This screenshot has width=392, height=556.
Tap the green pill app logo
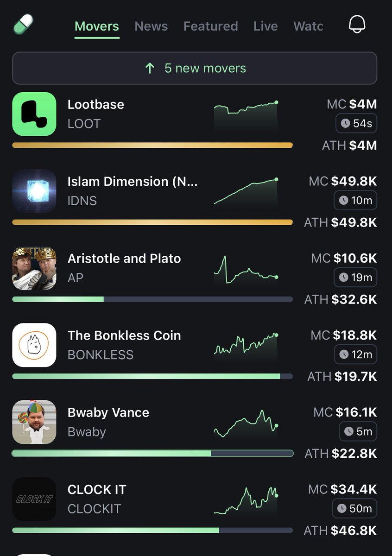pyautogui.click(x=24, y=24)
